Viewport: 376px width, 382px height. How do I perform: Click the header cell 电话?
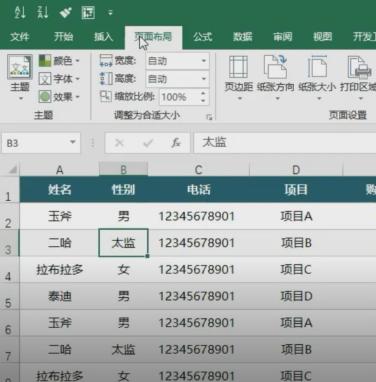199,190
